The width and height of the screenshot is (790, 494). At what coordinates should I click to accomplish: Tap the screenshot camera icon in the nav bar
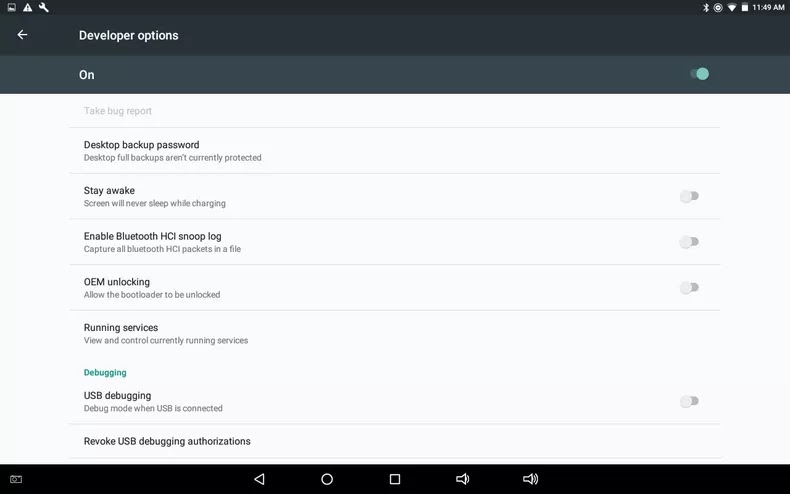(16, 479)
